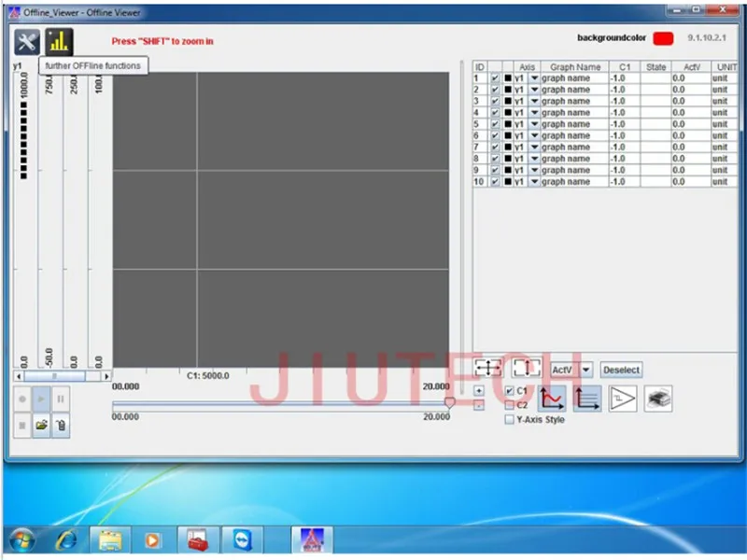The image size is (747, 560).
Task: Select the red curve graph mode icon
Action: click(552, 399)
